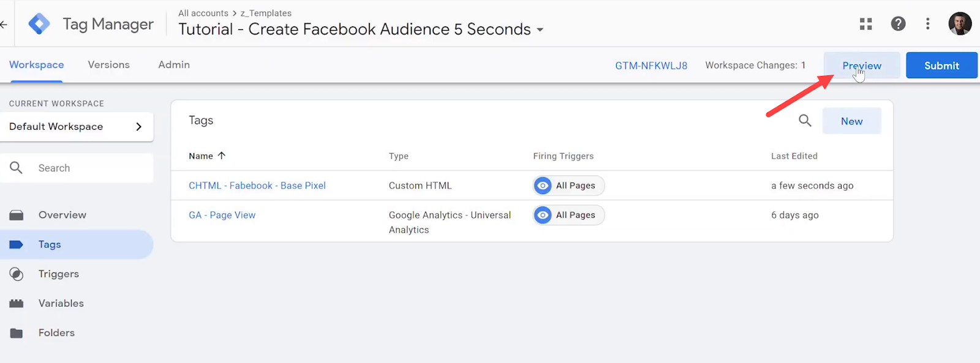This screenshot has height=363, width=980.
Task: Click the 'a few seconds ago' cell
Action: coord(812,185)
